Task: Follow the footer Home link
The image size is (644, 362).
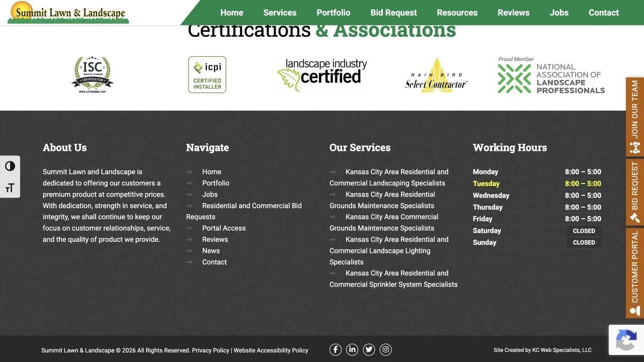Action: click(211, 172)
